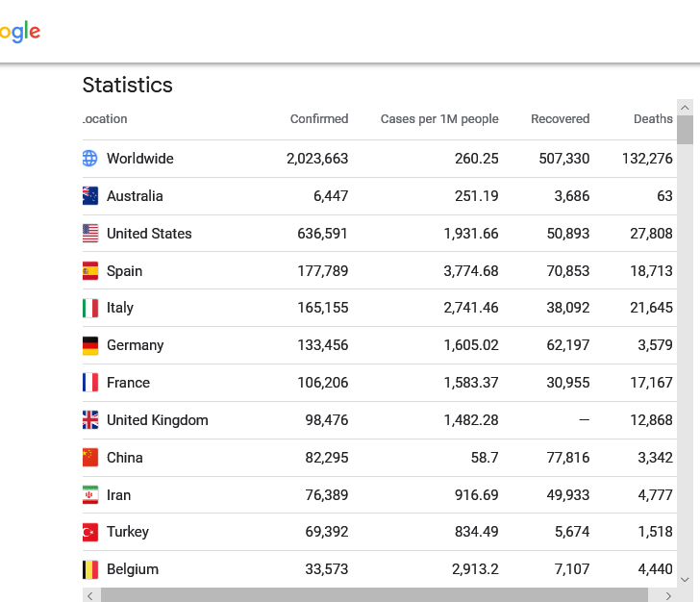Sort table by Confirmed column header
700x602 pixels.
(x=319, y=119)
